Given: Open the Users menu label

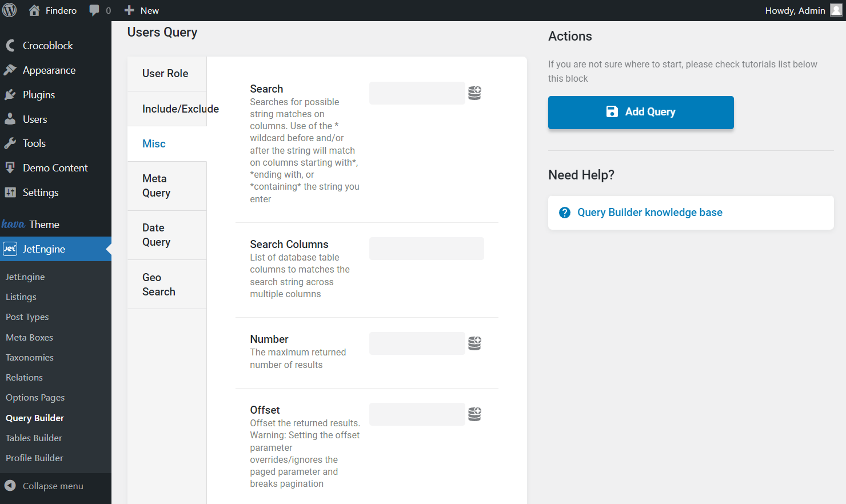Looking at the screenshot, I should click(x=35, y=119).
